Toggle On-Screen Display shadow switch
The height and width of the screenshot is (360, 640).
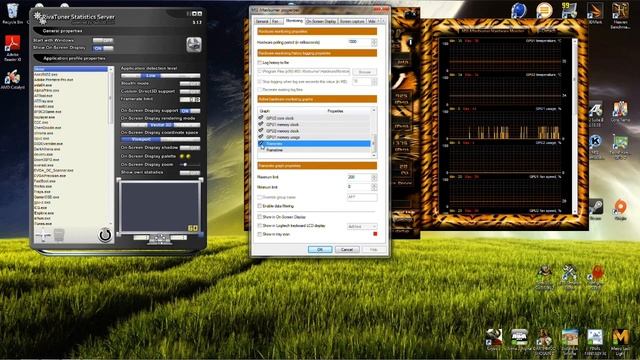coord(190,147)
